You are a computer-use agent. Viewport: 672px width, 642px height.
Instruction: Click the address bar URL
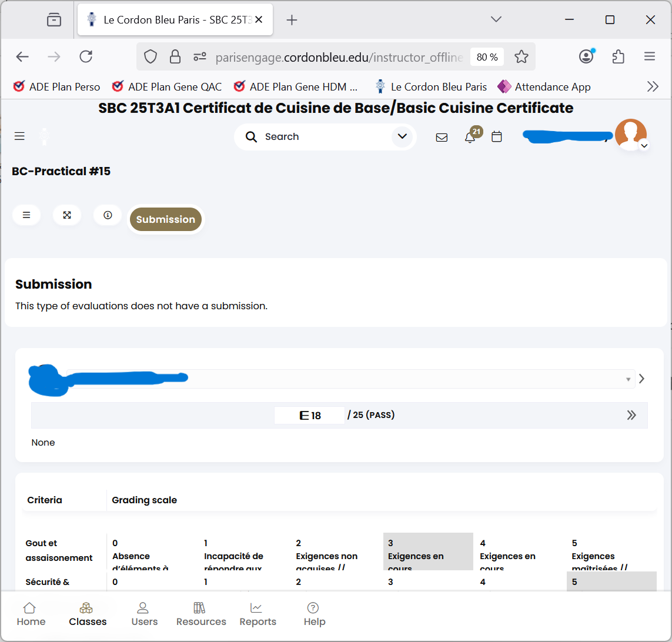pos(339,57)
